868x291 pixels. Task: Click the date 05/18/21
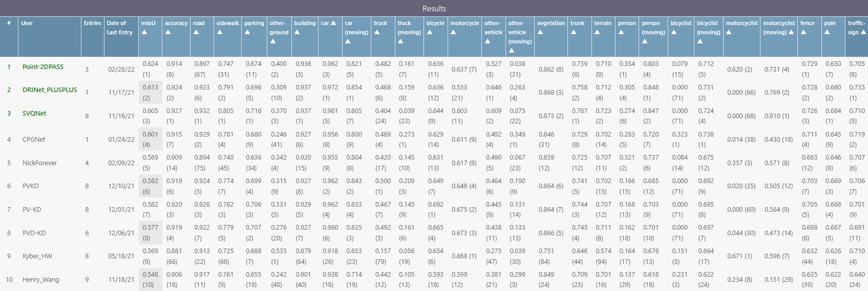(x=121, y=256)
